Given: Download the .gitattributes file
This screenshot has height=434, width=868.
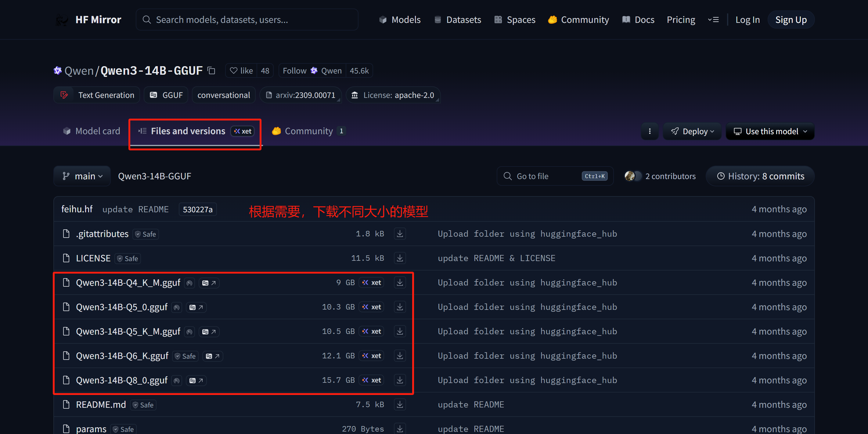Looking at the screenshot, I should (400, 234).
